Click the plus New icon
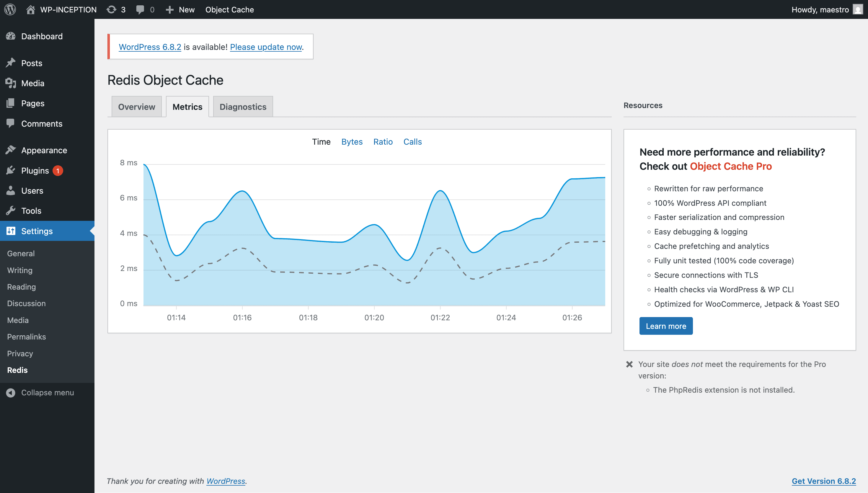This screenshot has height=493, width=868. [169, 9]
